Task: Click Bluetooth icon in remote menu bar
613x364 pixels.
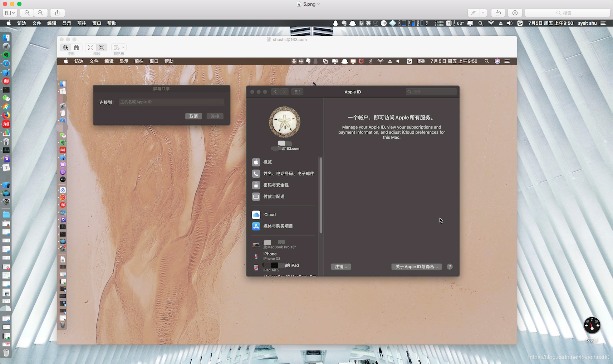Action: point(371,61)
